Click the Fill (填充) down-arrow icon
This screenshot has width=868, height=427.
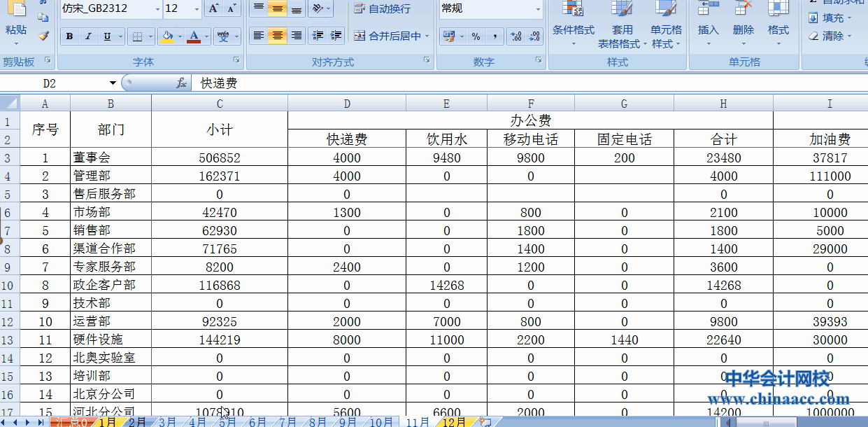point(814,18)
